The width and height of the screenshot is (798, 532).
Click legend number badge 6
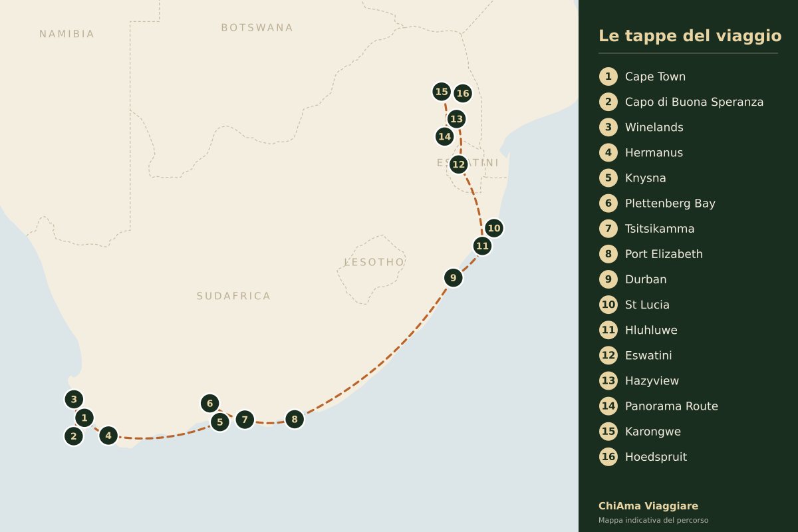pyautogui.click(x=608, y=203)
